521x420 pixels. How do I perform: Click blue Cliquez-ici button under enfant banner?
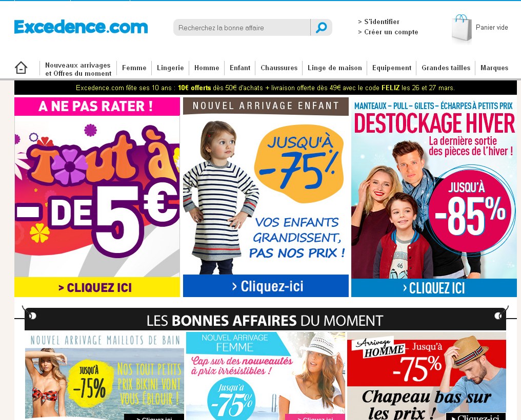click(x=266, y=286)
